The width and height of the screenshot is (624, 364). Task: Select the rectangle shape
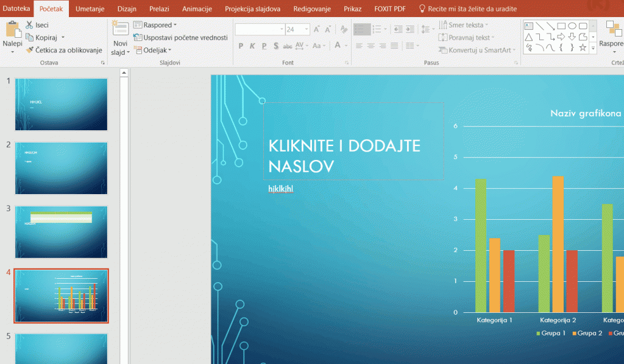(561, 26)
